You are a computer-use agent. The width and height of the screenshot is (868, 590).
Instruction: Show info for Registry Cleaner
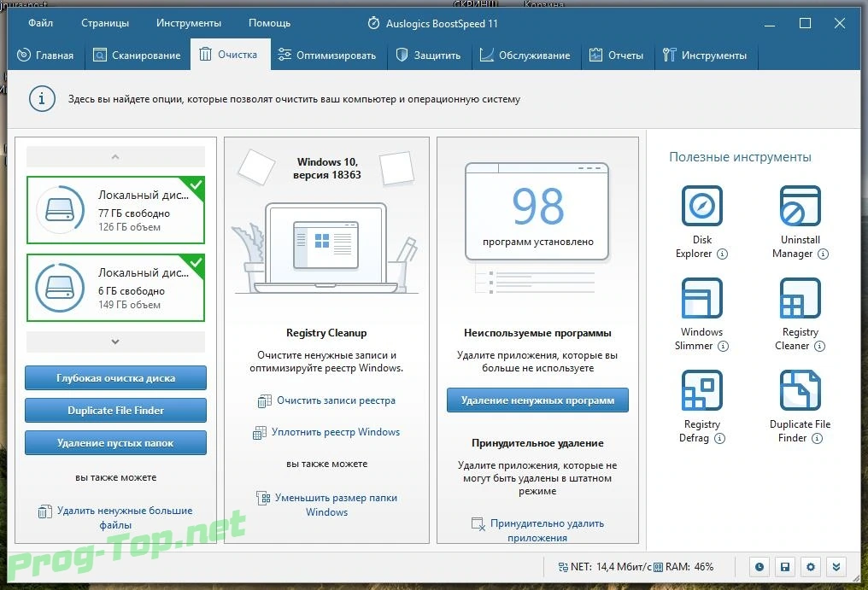820,346
